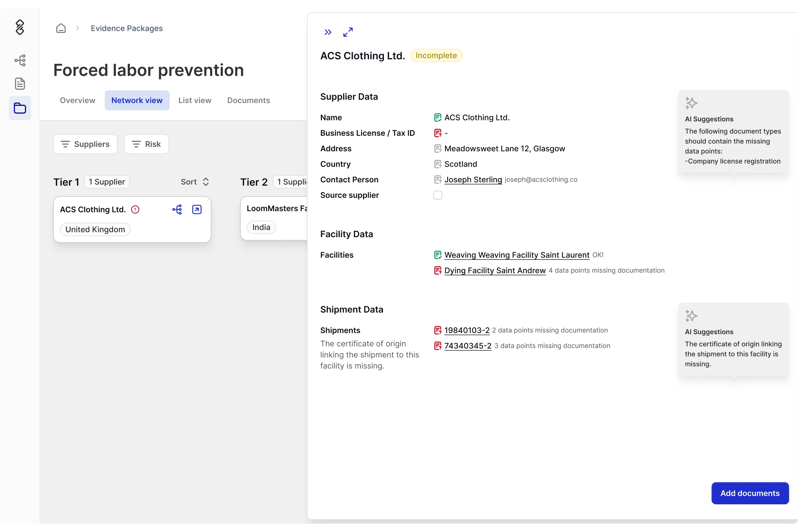Screen dimensions: 798x532
Task: Open the Risk filter dropdown
Action: click(x=146, y=144)
